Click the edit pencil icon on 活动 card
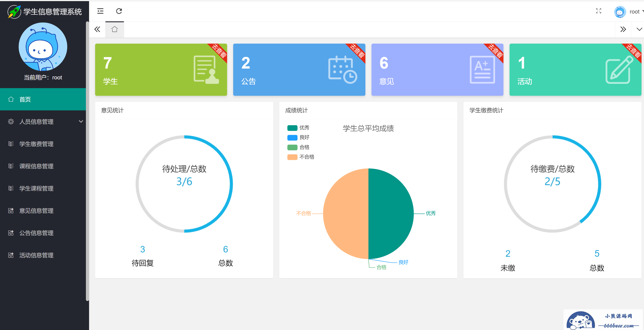 619,70
